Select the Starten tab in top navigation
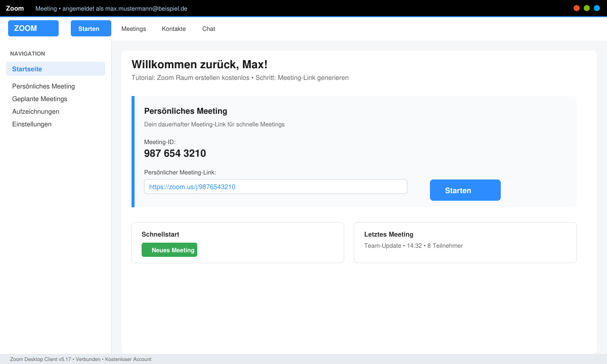607x364 pixels. pyautogui.click(x=91, y=28)
